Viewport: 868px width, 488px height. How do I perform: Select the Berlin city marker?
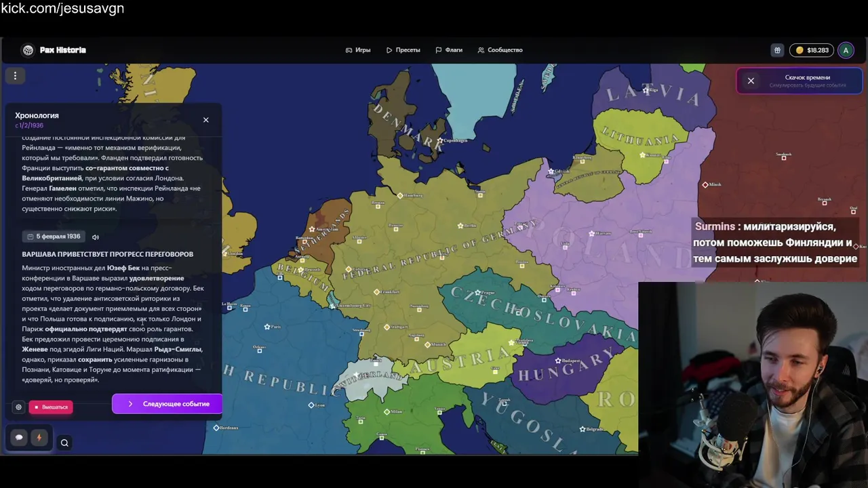point(460,226)
